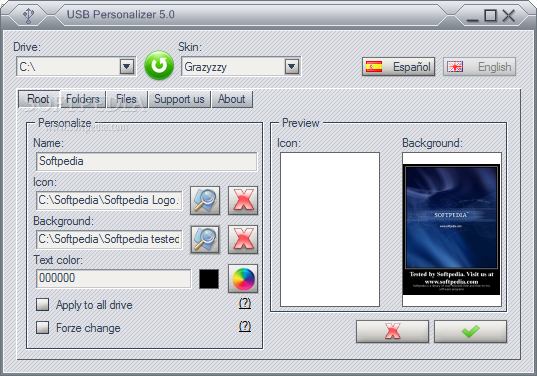
Task: Open the Drive dropdown list
Action: pyautogui.click(x=127, y=66)
